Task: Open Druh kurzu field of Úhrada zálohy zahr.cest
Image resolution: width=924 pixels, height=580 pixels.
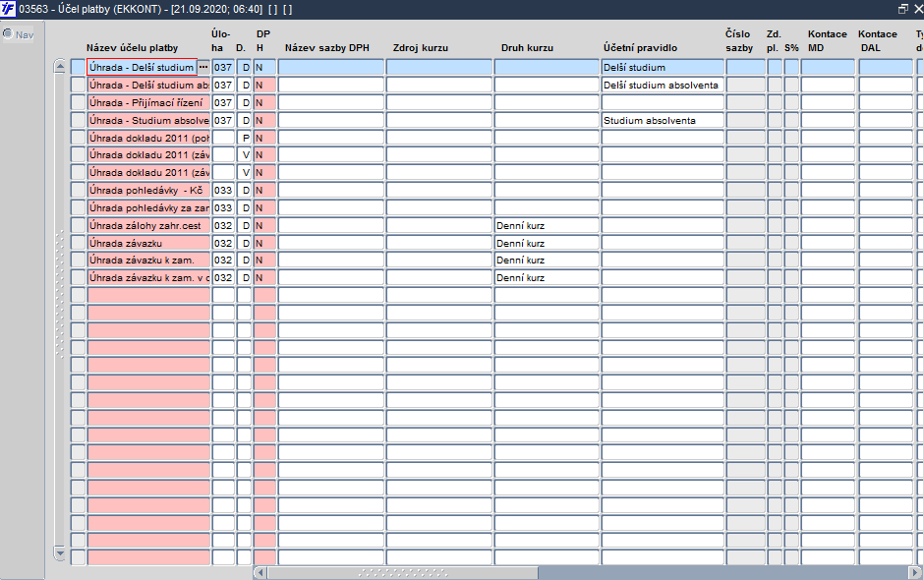Action: [547, 226]
